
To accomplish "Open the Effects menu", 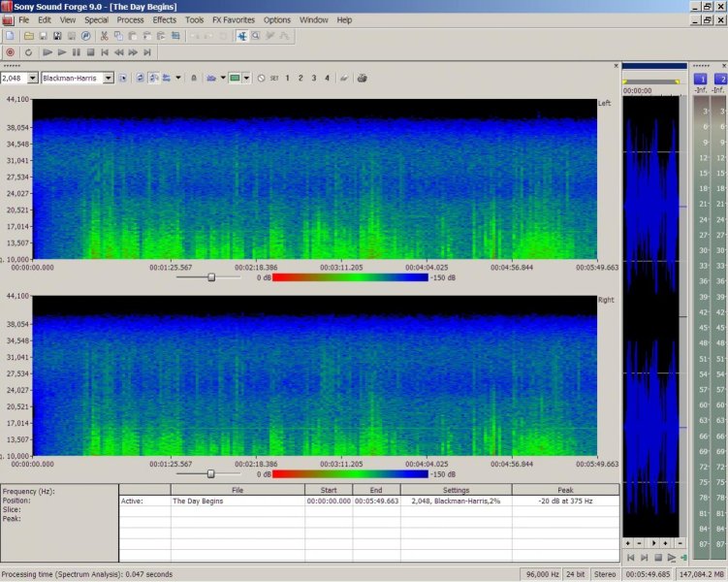I will click(164, 19).
